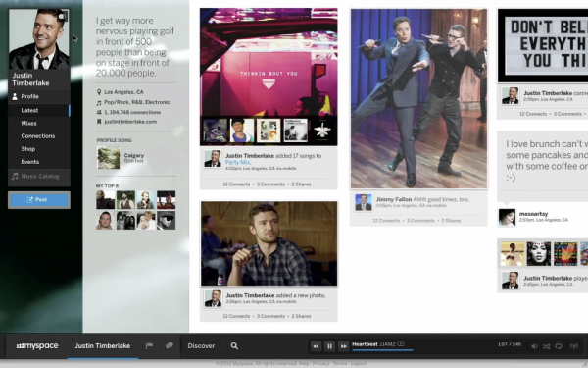The height and width of the screenshot is (368, 588).
Task: Click the bookmark icon beside justintimberlake.com
Action: click(x=99, y=122)
